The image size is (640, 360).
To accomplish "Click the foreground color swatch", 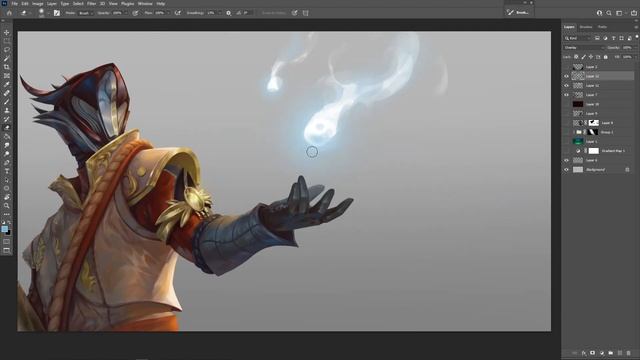I will point(4,229).
